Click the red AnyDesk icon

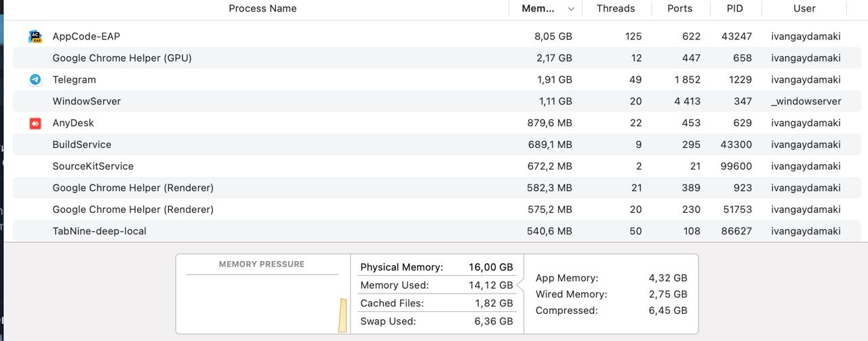coord(35,123)
